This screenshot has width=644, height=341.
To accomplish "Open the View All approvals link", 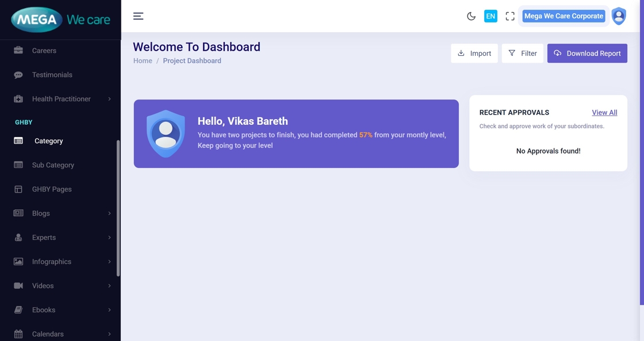I will pyautogui.click(x=604, y=113).
